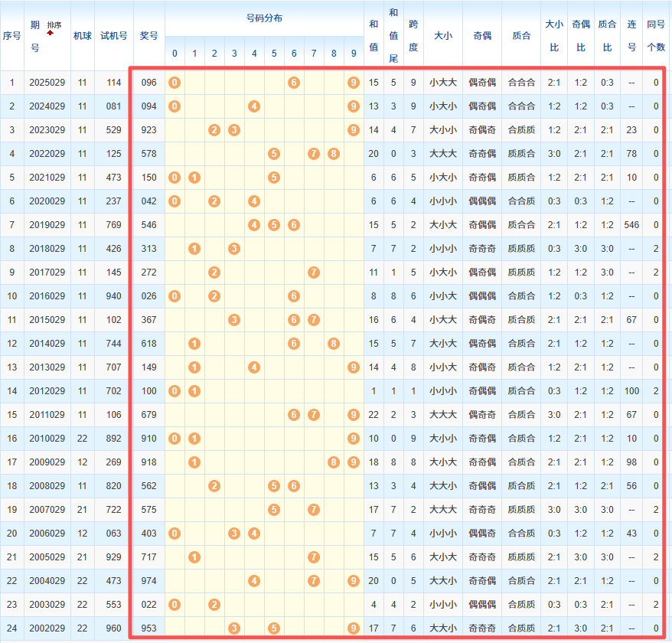Click orange ball 3 in row 2018029
The width and height of the screenshot is (672, 643).
tap(234, 249)
